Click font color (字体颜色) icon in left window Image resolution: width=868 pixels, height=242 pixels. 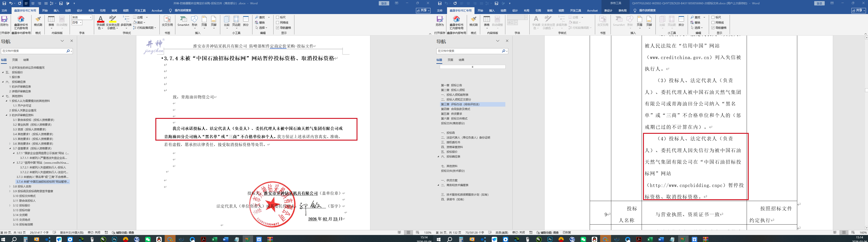pyautogui.click(x=100, y=22)
